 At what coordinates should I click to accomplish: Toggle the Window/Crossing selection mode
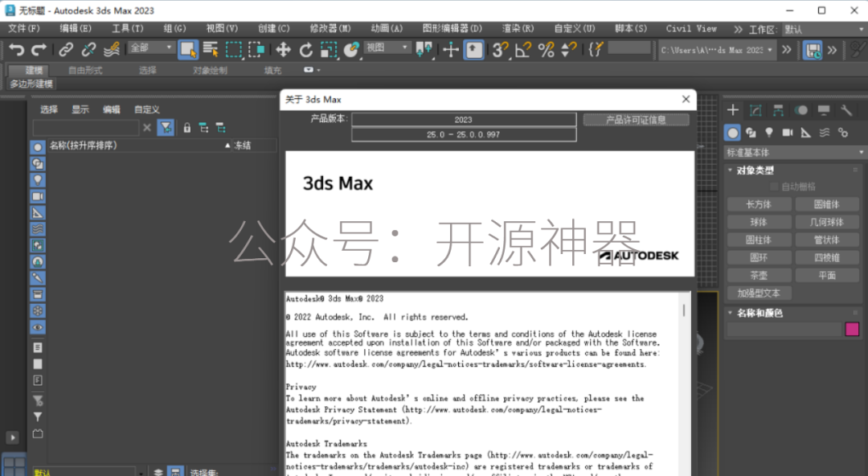[256, 50]
